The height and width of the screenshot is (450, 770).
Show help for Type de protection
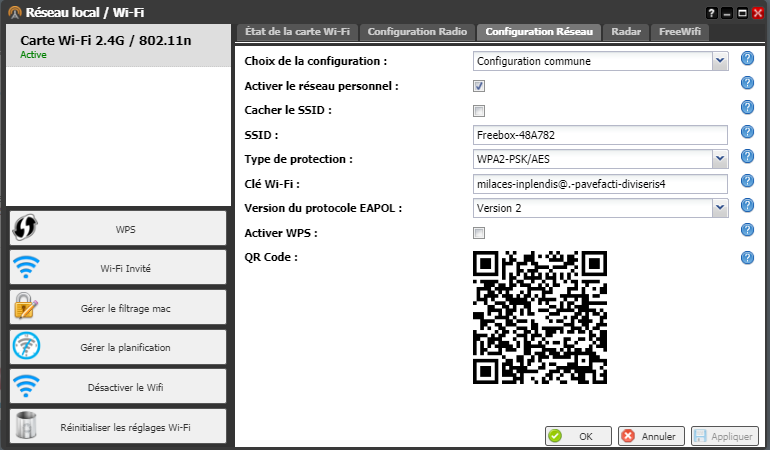pos(747,156)
